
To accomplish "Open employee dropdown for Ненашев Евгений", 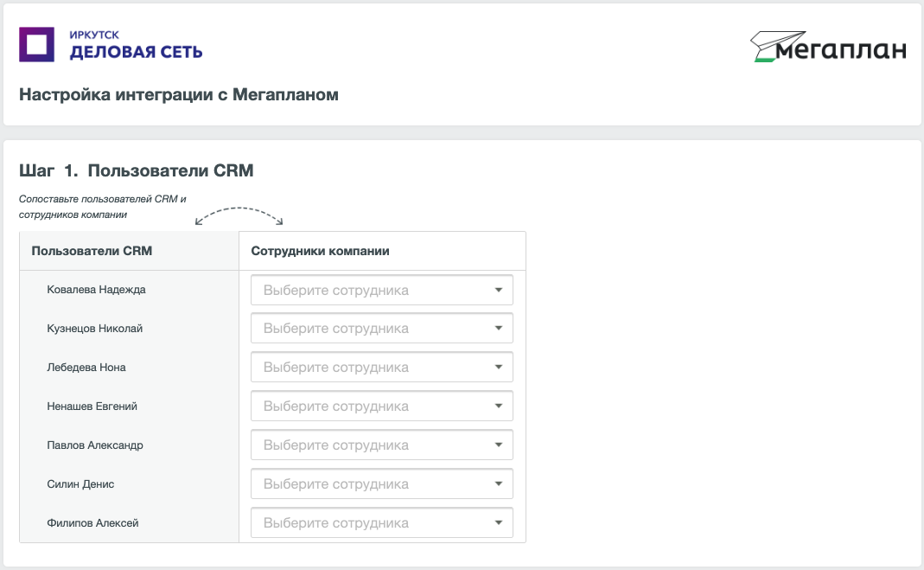I will click(x=382, y=407).
